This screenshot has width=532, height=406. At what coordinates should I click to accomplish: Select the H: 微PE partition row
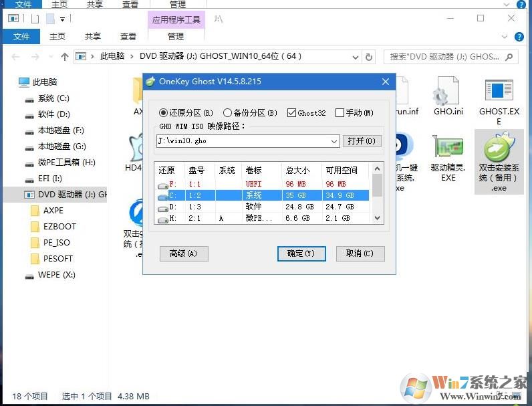pyautogui.click(x=263, y=218)
